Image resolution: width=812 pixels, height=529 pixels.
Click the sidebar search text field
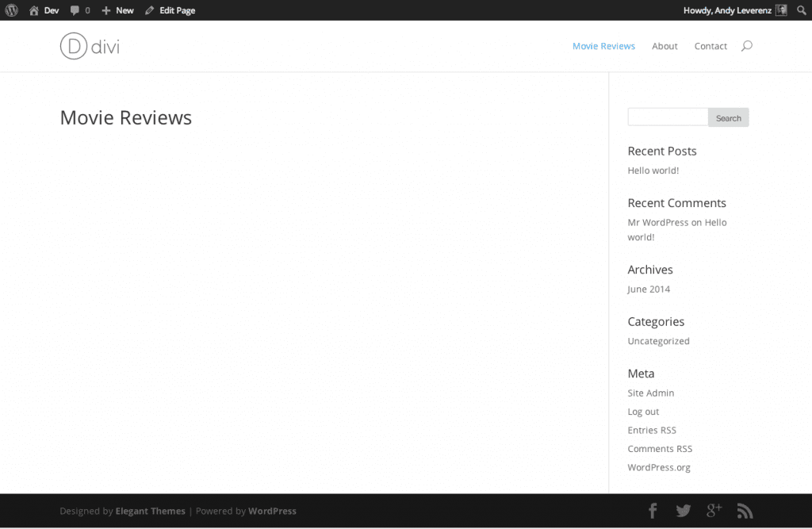point(667,117)
